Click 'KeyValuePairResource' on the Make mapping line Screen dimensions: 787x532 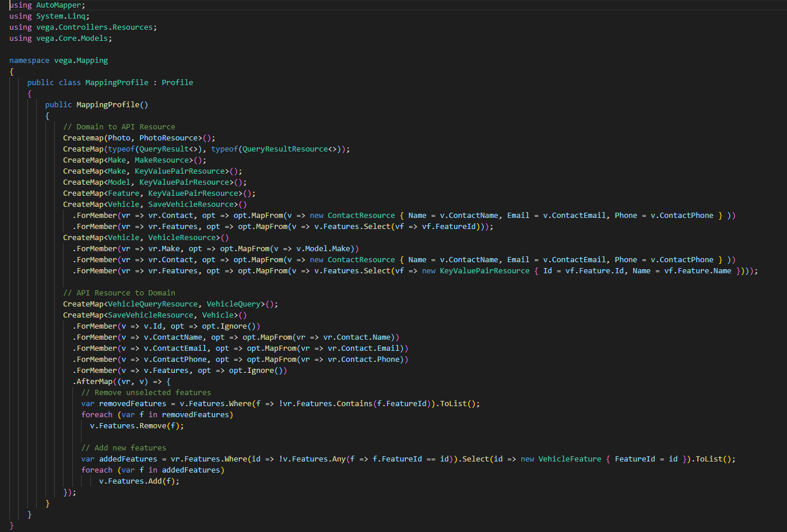coord(180,171)
